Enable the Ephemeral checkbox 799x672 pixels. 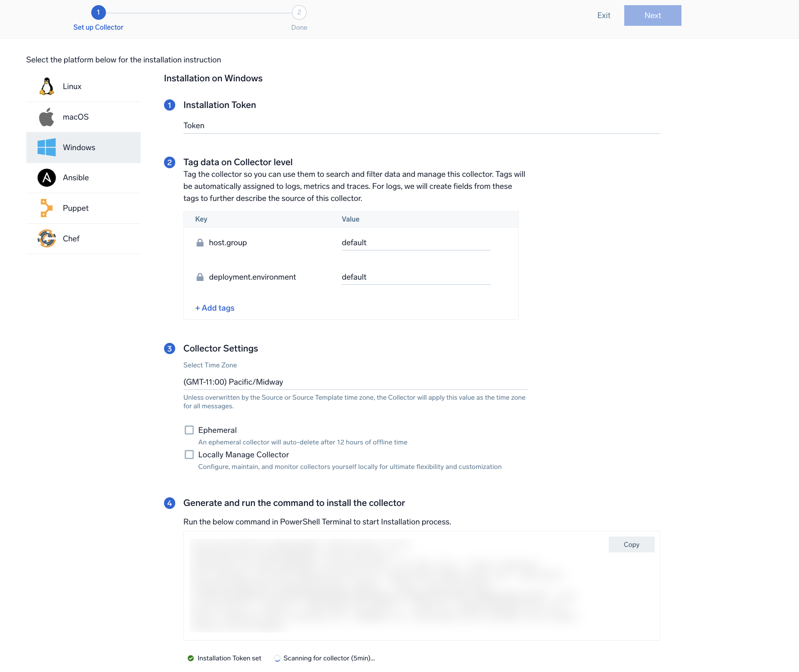click(x=189, y=430)
